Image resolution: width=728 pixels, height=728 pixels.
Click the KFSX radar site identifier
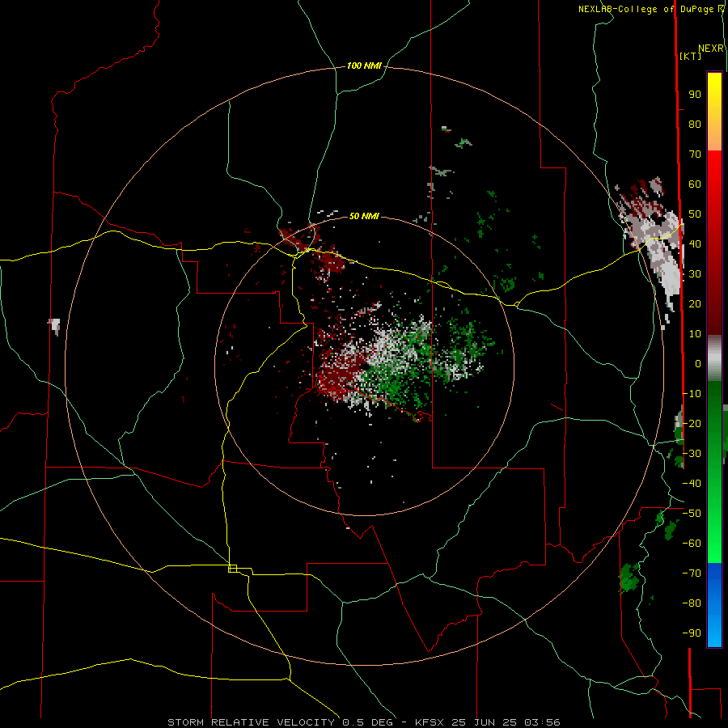click(430, 722)
